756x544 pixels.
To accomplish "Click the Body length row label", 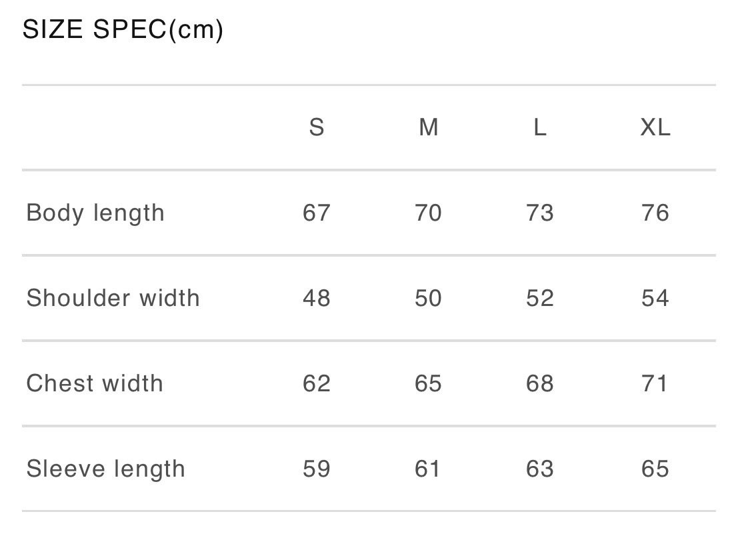I will pyautogui.click(x=95, y=213).
